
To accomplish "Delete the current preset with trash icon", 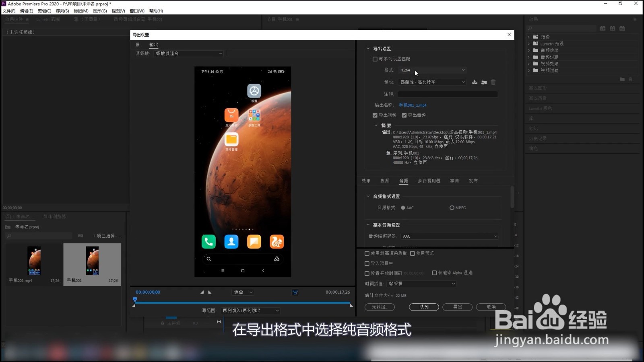I will [493, 82].
